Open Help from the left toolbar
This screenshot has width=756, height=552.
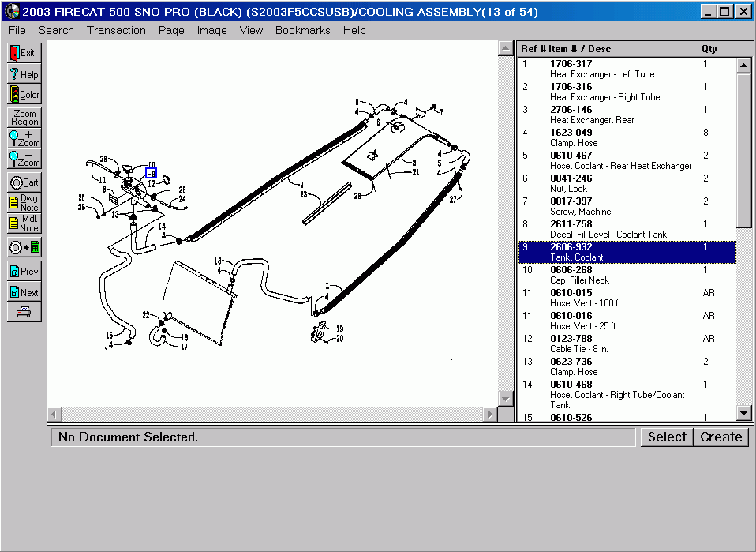tap(24, 74)
